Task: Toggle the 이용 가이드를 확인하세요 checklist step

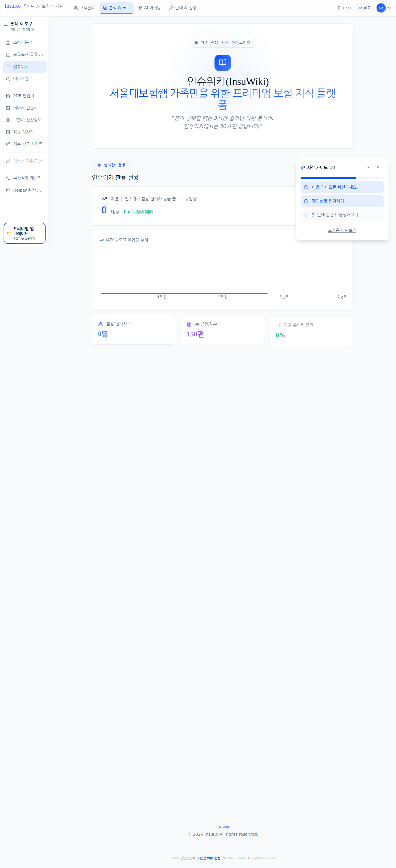Action: (x=342, y=187)
